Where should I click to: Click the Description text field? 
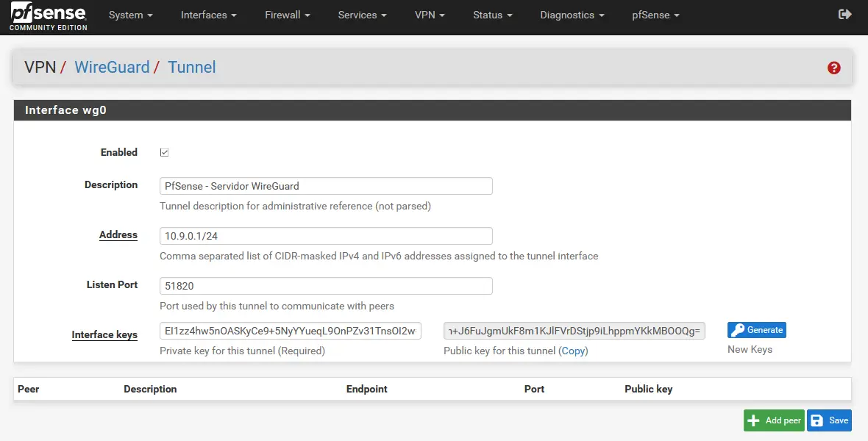[x=326, y=186]
